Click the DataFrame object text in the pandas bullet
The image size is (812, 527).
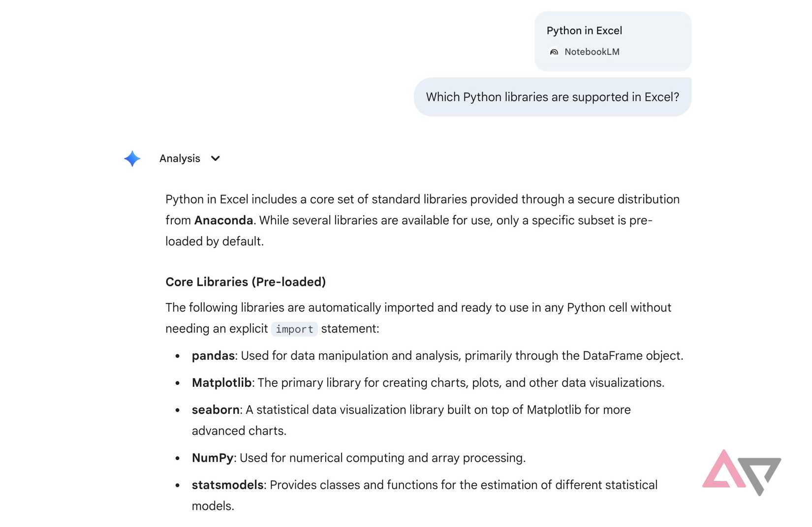click(632, 356)
